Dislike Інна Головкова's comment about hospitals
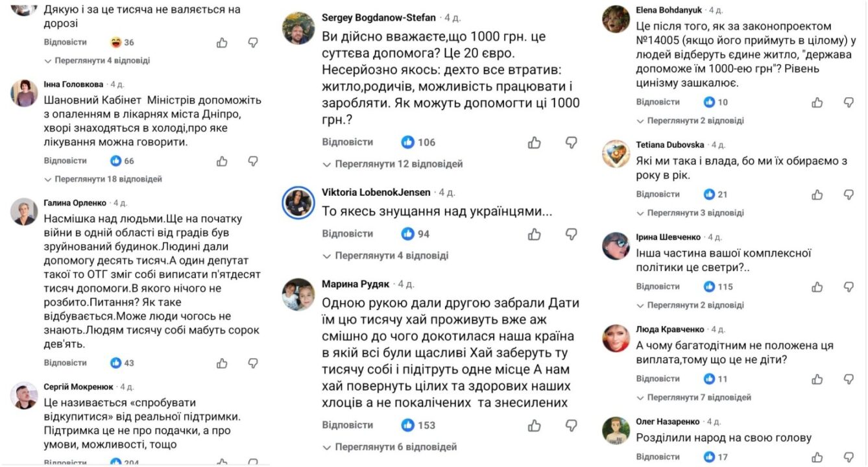 [x=253, y=161]
